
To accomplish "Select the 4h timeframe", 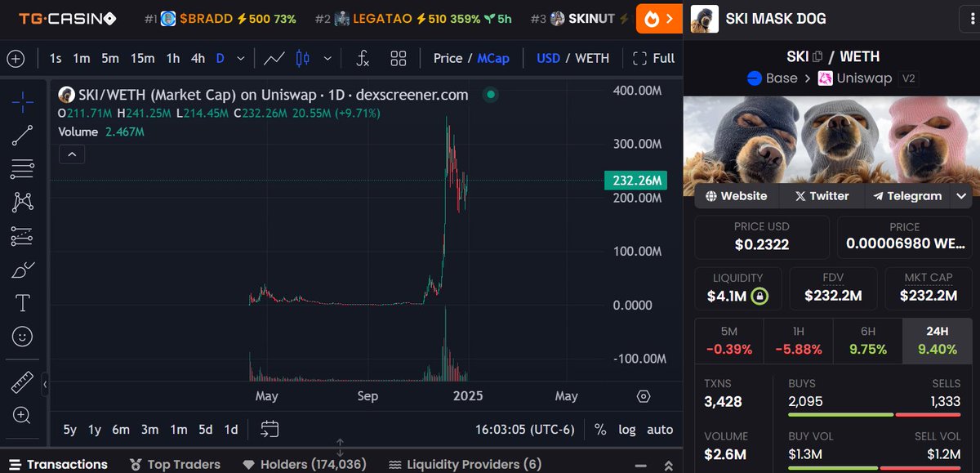I will [x=198, y=59].
